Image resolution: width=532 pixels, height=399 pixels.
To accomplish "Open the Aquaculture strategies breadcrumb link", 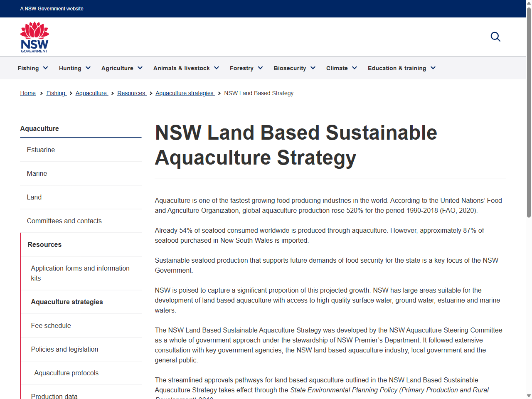I will 185,93.
